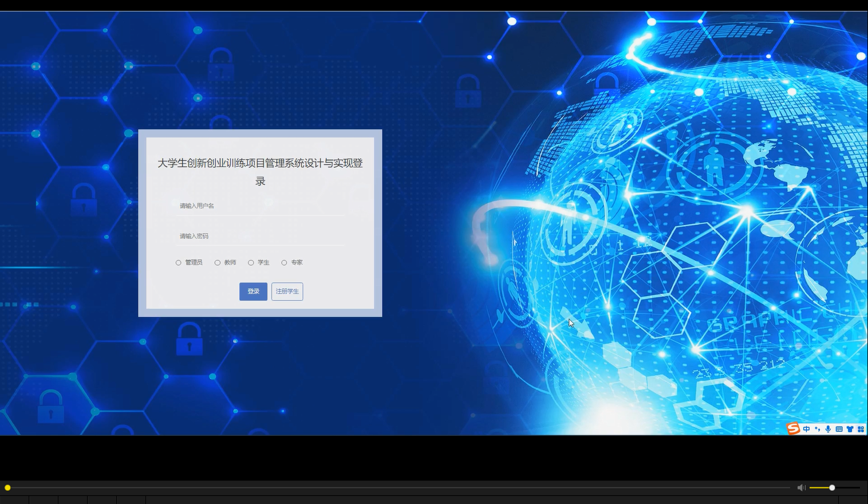
Task: Select the 学生 login role
Action: point(251,262)
